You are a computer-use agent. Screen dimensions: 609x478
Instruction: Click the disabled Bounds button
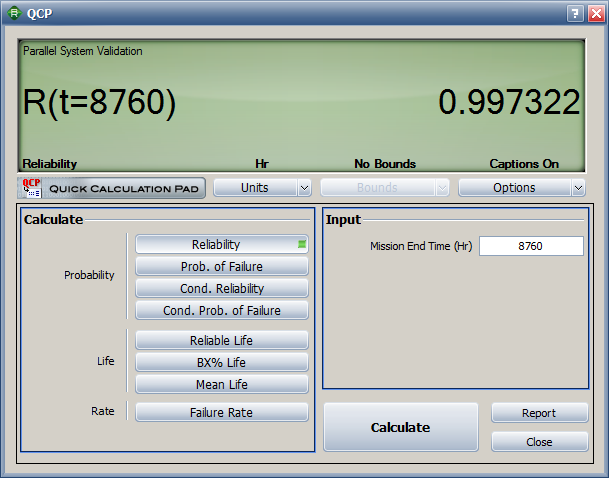378,188
